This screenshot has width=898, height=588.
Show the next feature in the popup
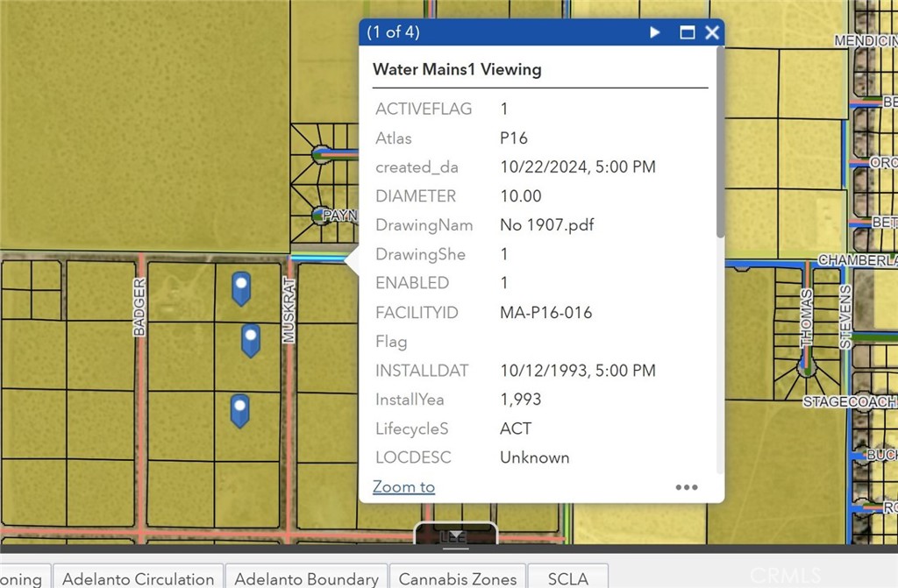pos(654,32)
